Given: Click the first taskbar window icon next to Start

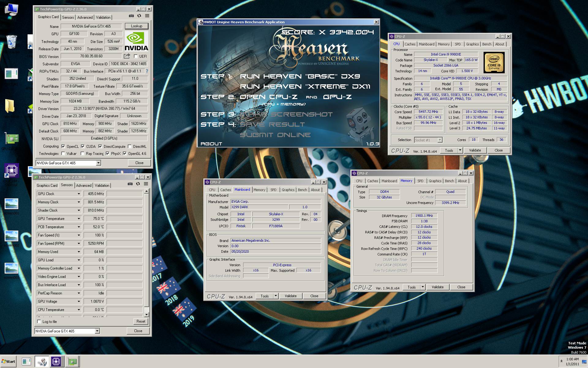Looking at the screenshot, I should coord(26,362).
